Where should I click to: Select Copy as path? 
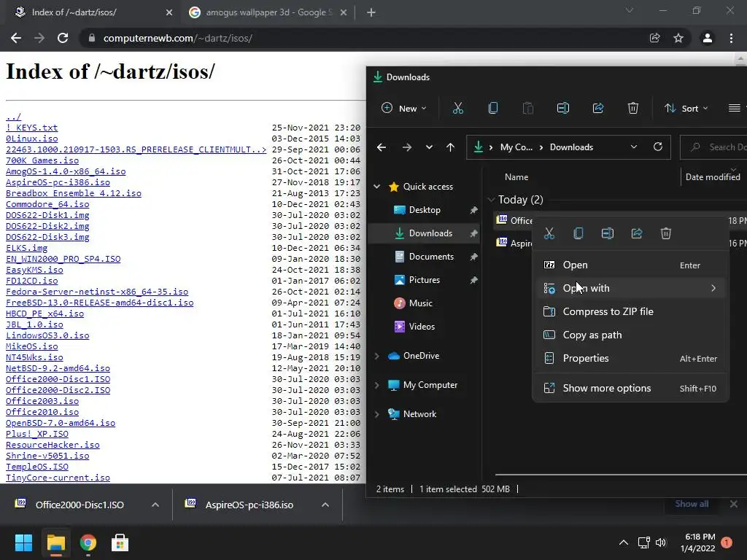[631, 335]
